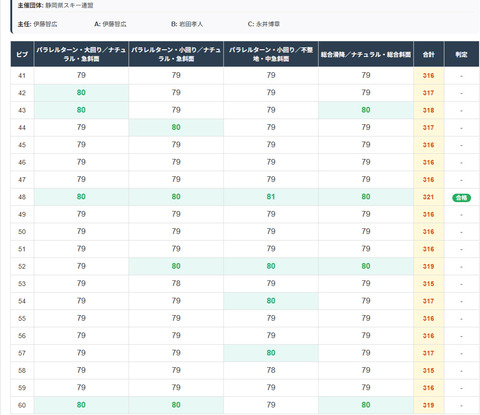Click bib number 48 cell
The image size is (480, 415).
click(22, 197)
